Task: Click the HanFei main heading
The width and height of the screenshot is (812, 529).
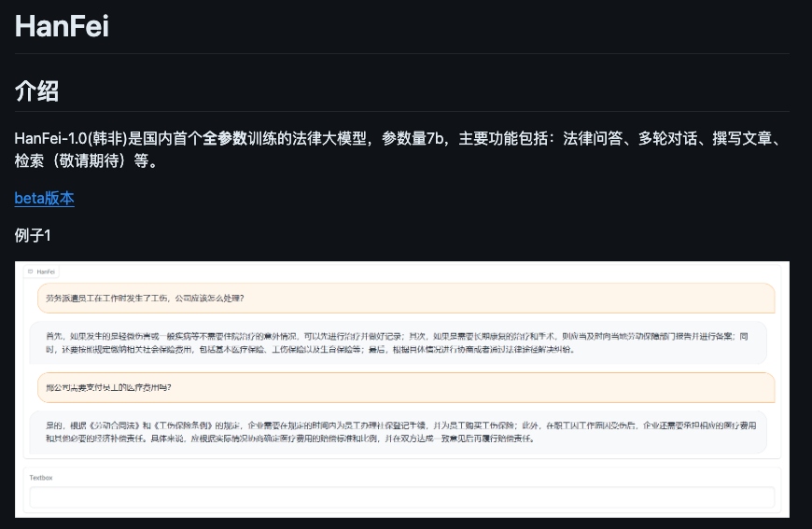Action: pyautogui.click(x=63, y=26)
